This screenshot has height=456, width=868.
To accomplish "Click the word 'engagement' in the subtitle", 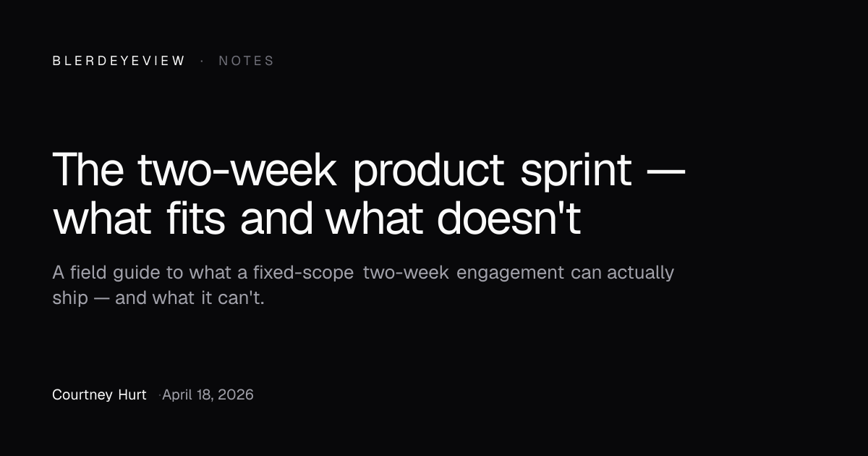I will point(511,274).
